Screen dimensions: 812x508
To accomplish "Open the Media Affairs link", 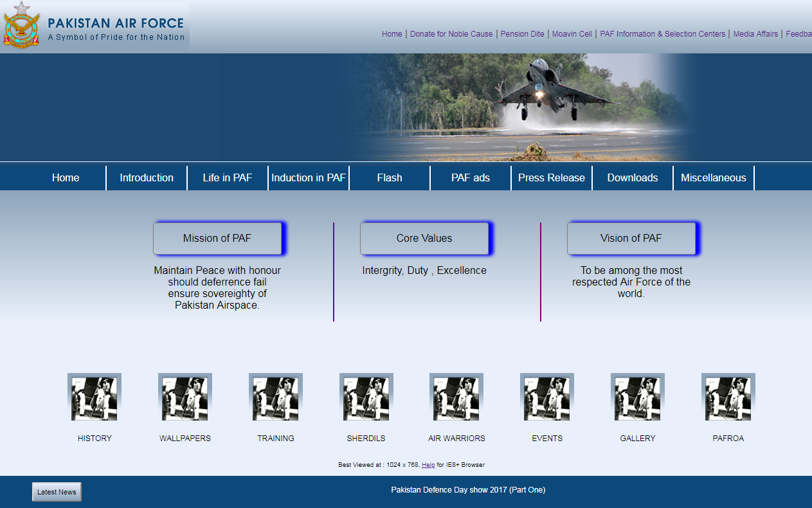I will tap(755, 34).
